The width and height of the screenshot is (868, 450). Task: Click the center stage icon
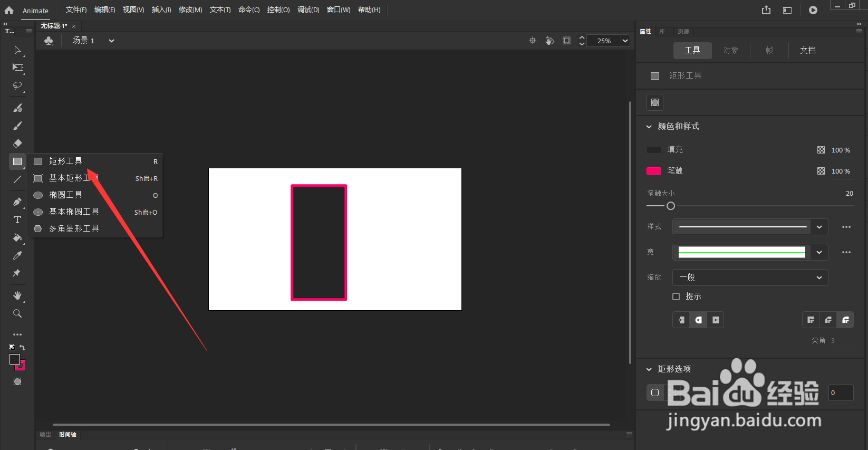pyautogui.click(x=533, y=41)
